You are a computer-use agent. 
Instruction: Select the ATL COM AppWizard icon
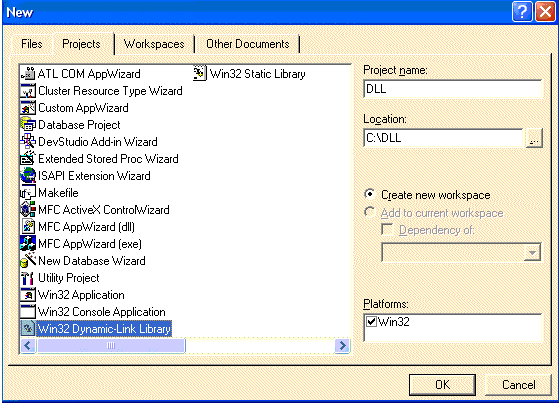[28, 73]
